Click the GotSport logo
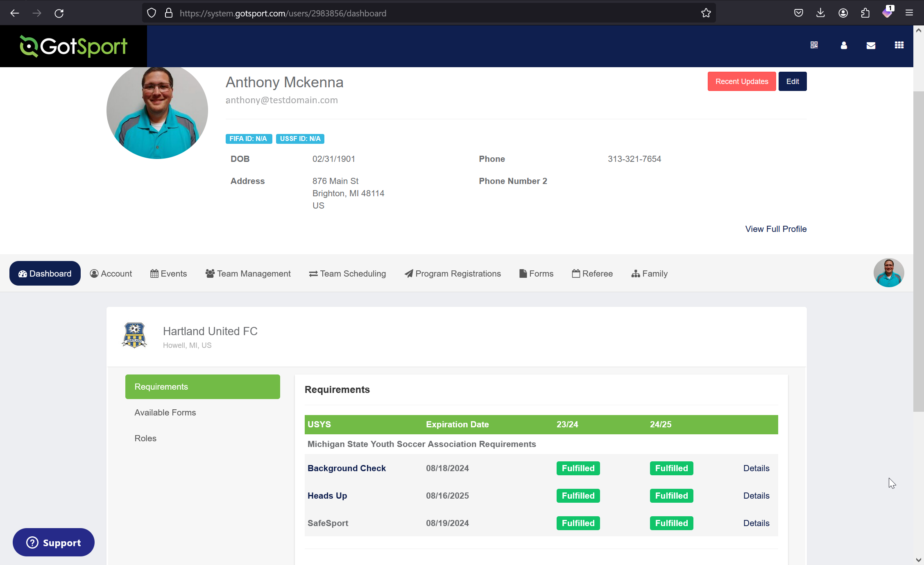This screenshot has height=565, width=924. pos(73,46)
